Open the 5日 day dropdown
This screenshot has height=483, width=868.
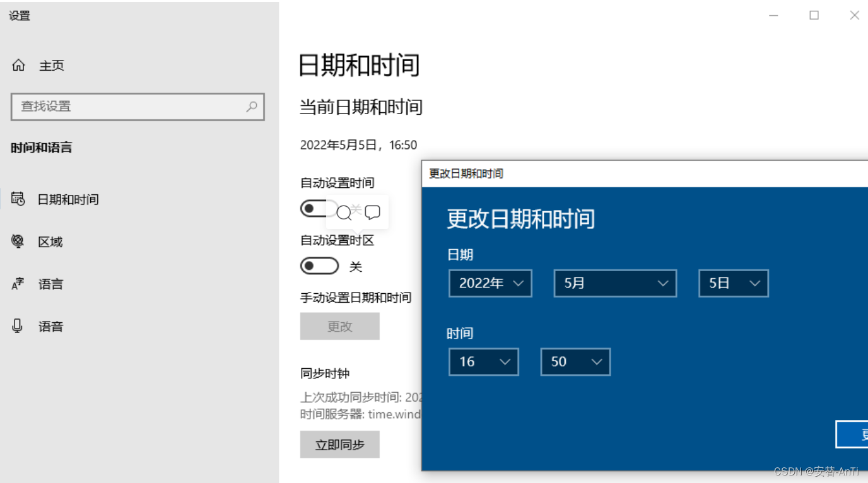[x=733, y=283]
